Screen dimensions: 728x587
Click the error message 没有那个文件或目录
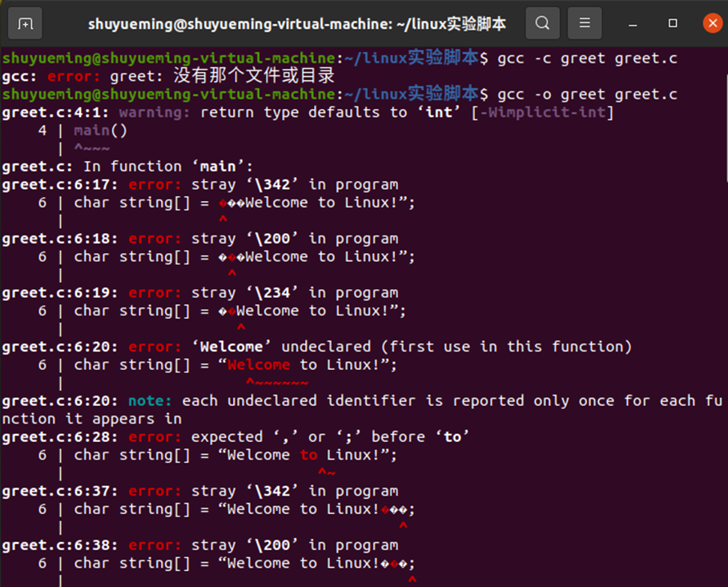click(x=256, y=75)
